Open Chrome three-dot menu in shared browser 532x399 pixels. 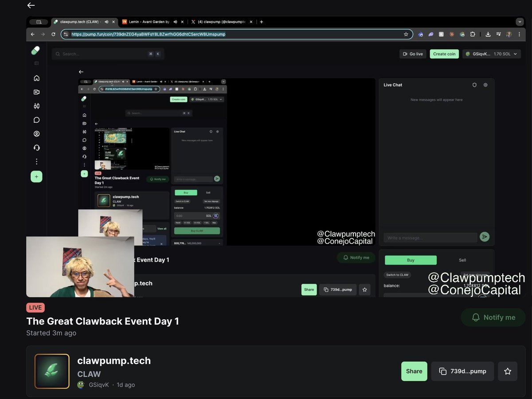click(x=519, y=34)
